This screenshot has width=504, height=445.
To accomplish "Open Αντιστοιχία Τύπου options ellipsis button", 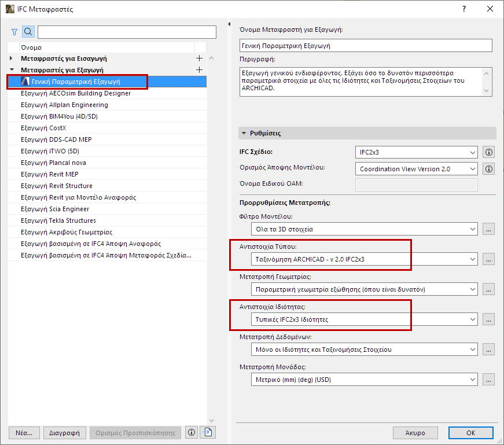I will click(488, 259).
